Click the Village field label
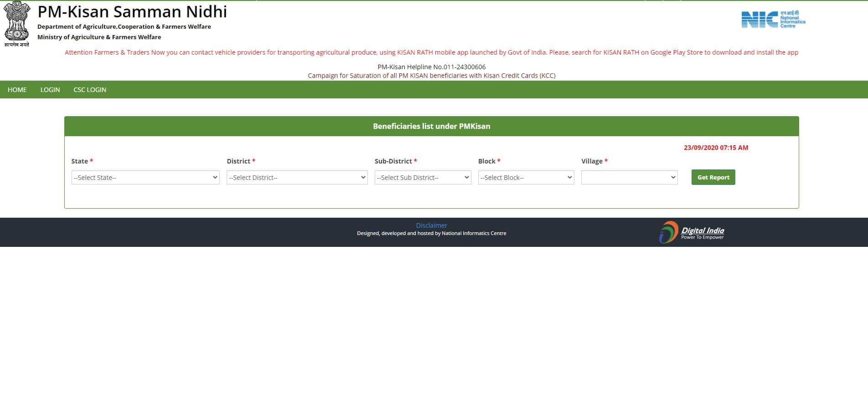 pyautogui.click(x=594, y=161)
